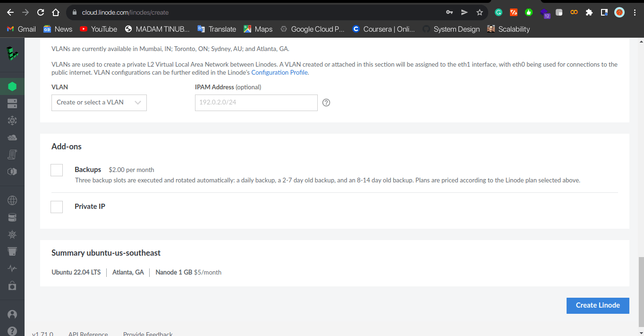Open the Configuration Profile link
Viewport: 644px width, 336px height.
tap(279, 72)
